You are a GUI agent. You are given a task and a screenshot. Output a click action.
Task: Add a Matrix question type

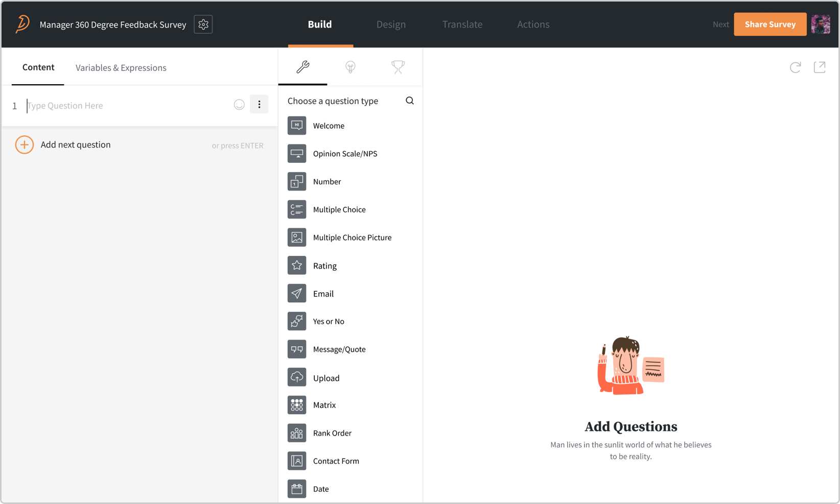coord(324,405)
